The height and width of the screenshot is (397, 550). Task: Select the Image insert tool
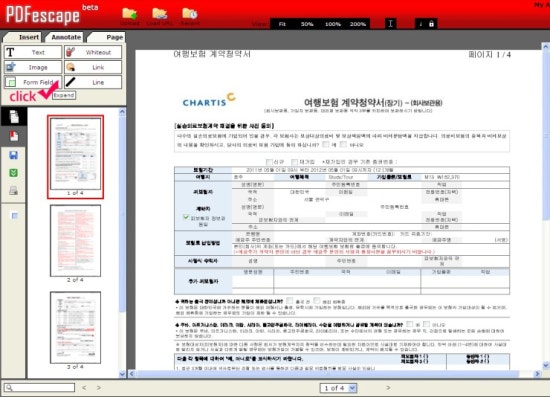pyautogui.click(x=33, y=67)
